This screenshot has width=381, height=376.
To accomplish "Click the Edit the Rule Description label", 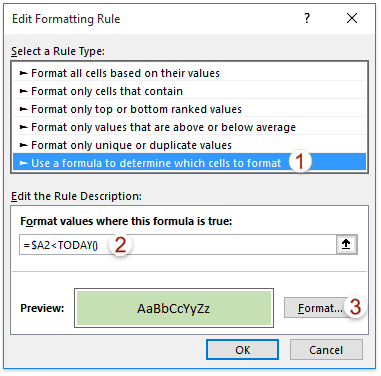I will tap(76, 196).
